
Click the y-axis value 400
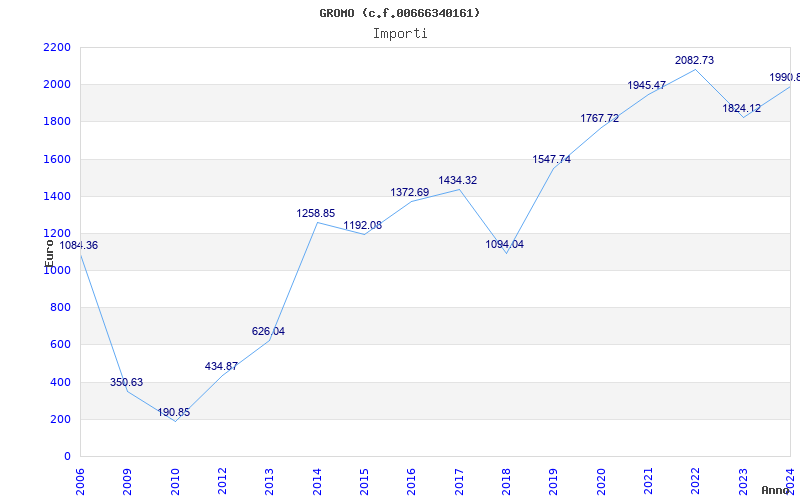tap(60, 382)
